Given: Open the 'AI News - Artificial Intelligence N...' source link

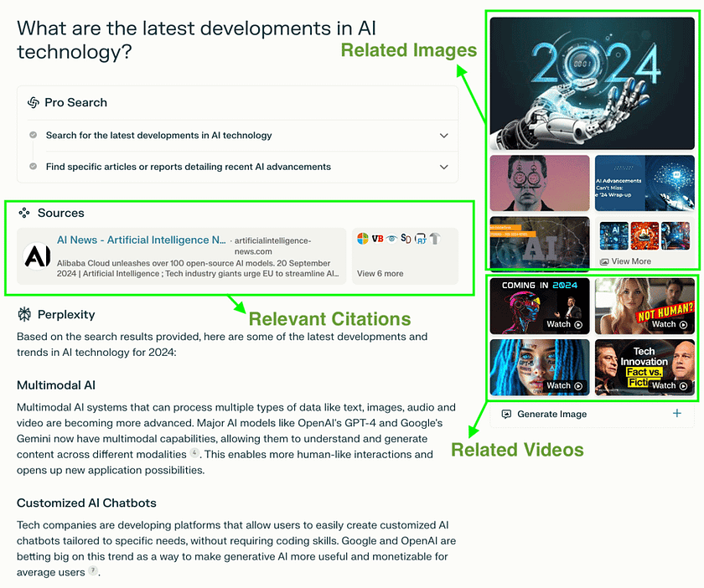Looking at the screenshot, I should pos(141,240).
